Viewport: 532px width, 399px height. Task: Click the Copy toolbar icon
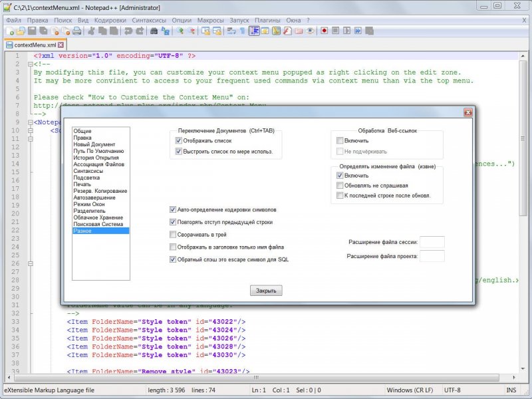(x=102, y=31)
